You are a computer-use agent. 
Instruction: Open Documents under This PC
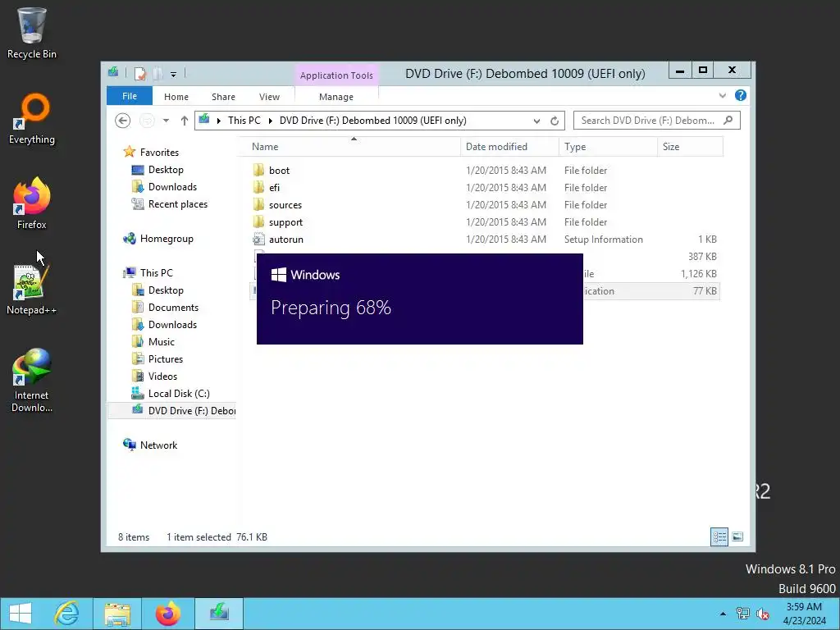173,308
